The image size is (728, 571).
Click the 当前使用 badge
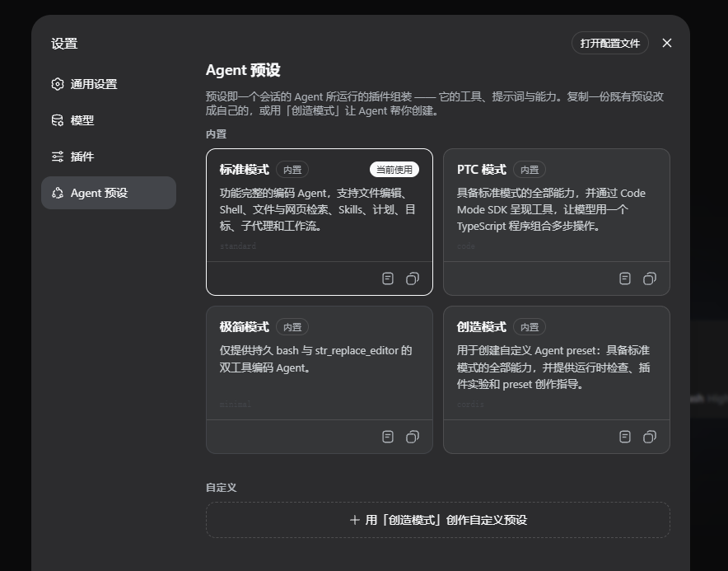click(394, 170)
